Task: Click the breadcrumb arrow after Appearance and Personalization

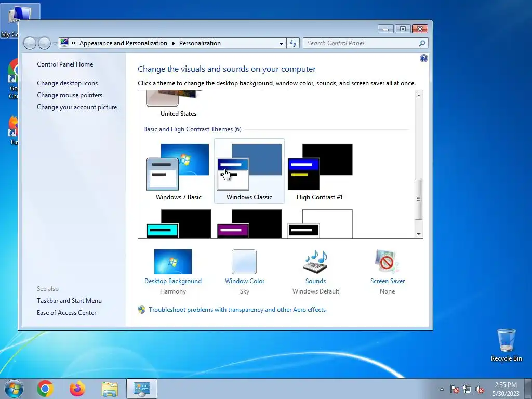Action: (174, 43)
